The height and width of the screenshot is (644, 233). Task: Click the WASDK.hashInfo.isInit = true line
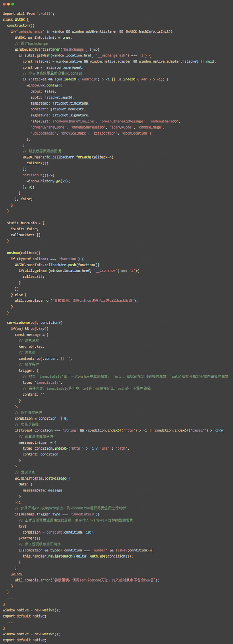pyautogui.click(x=43, y=38)
